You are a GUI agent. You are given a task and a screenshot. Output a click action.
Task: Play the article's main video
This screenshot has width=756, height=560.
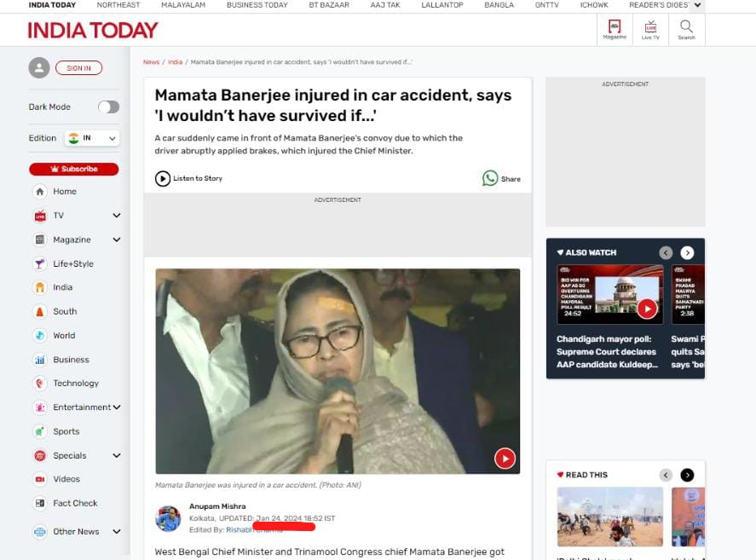(x=505, y=459)
